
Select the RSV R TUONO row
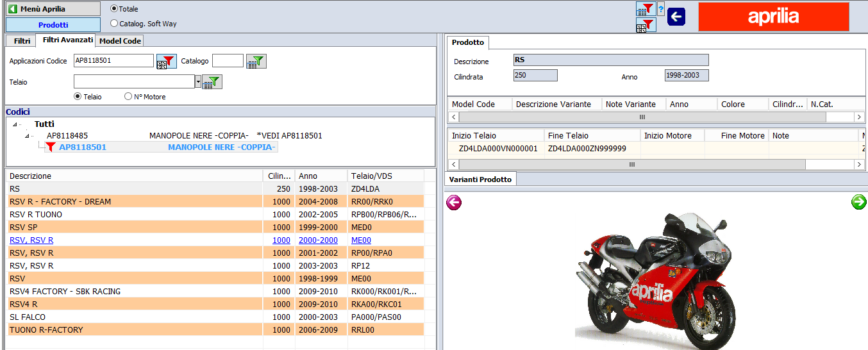[x=215, y=214]
